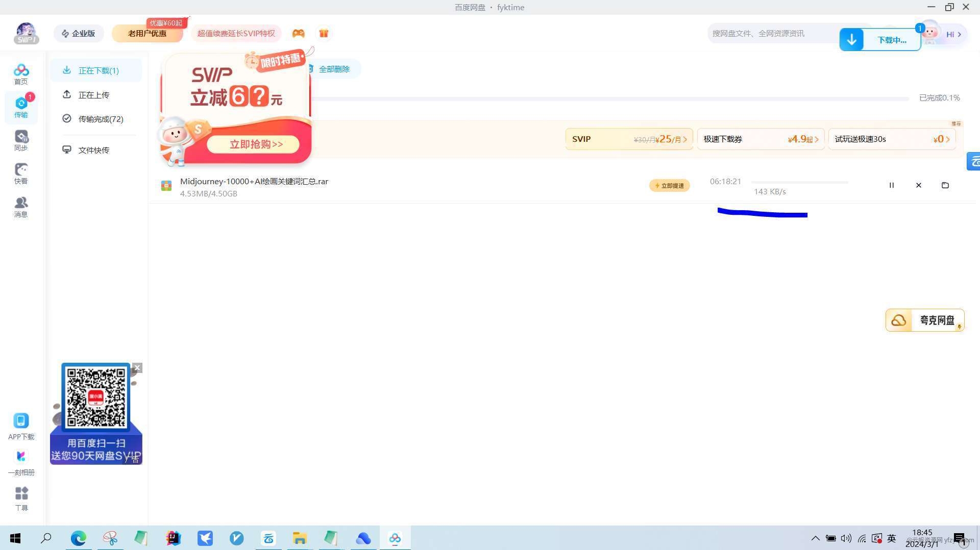Open the 首页 home sidebar icon
This screenshot has width=980, height=550.
click(21, 74)
